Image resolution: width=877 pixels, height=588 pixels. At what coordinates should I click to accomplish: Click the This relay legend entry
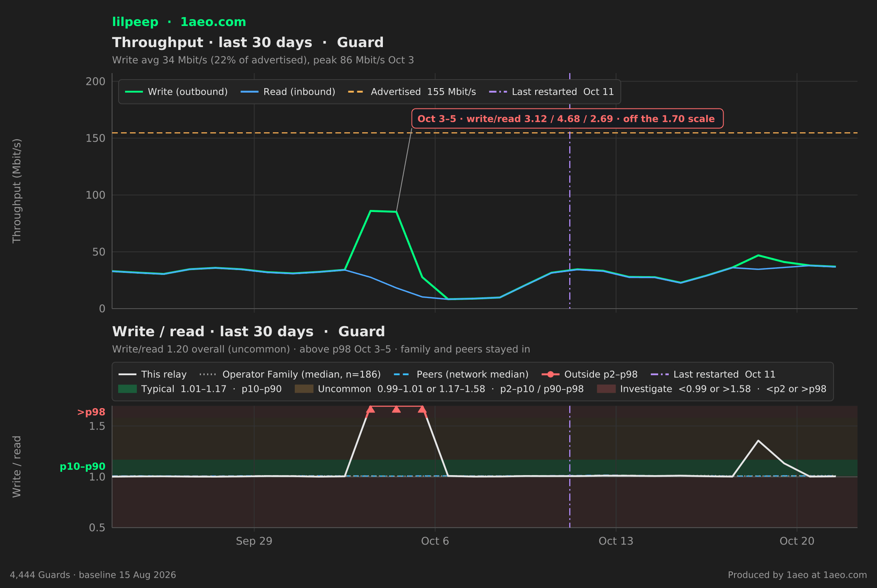tap(153, 374)
